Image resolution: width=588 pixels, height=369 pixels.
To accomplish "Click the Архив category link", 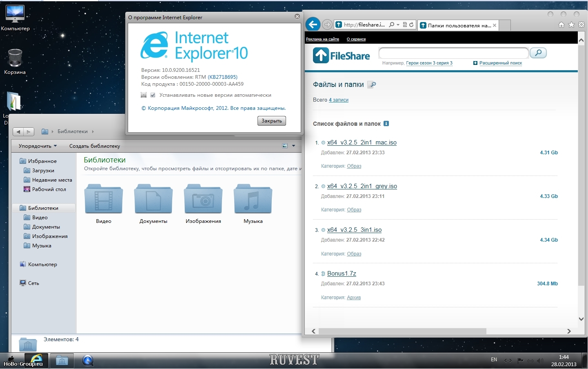I will [354, 298].
